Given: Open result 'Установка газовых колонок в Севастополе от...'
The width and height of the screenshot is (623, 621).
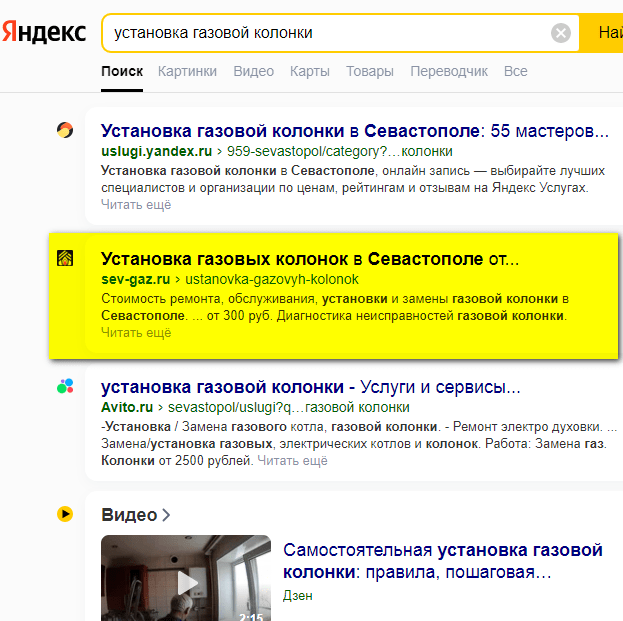Looking at the screenshot, I should point(310,259).
